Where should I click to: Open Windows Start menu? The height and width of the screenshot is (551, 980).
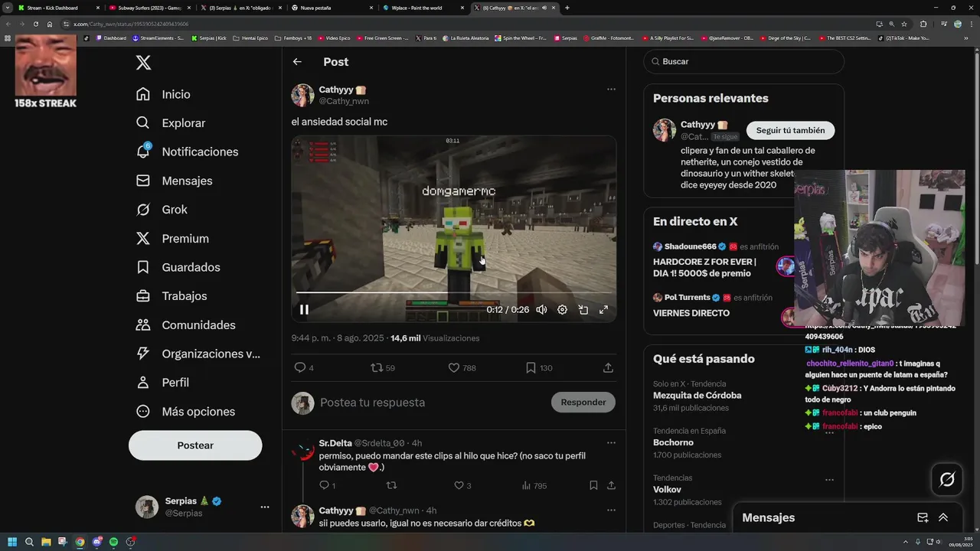pyautogui.click(x=11, y=542)
